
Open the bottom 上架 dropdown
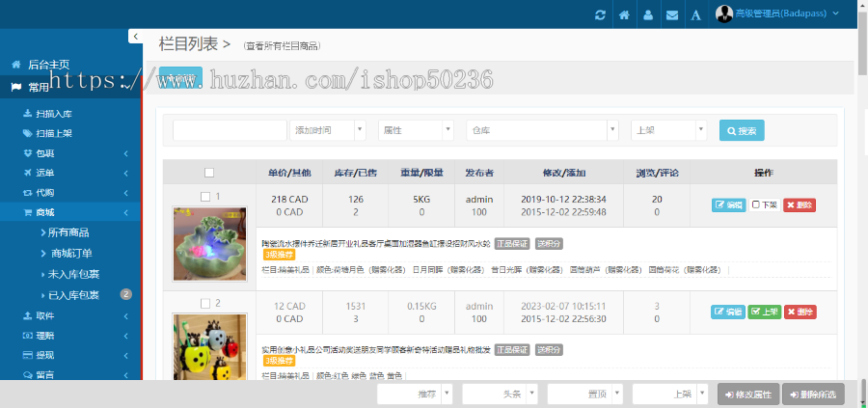[x=670, y=394]
